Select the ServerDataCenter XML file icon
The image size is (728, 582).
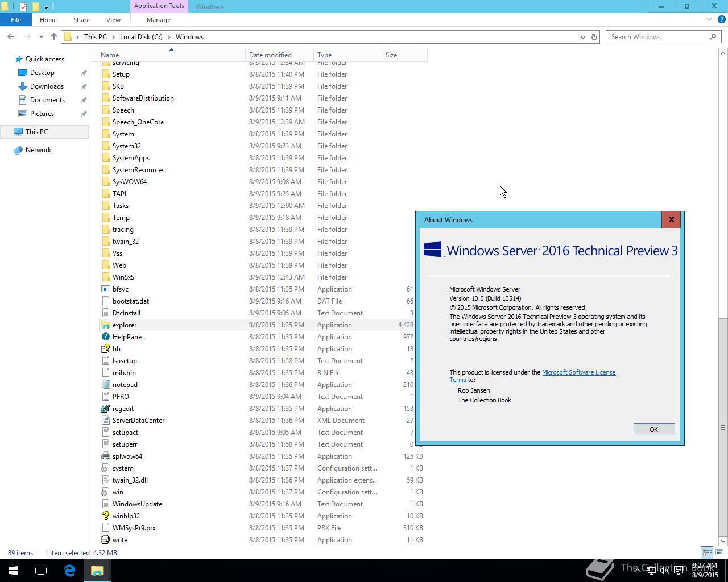(x=105, y=421)
